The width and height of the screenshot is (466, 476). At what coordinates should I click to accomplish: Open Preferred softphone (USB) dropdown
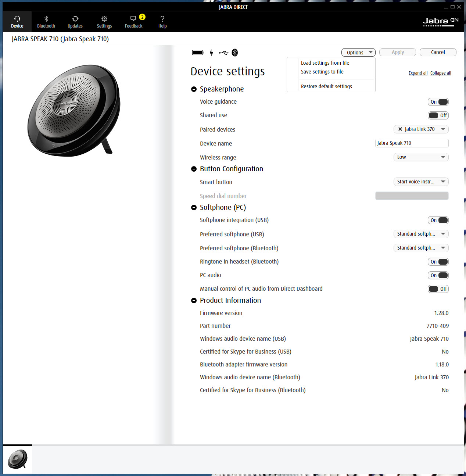421,234
